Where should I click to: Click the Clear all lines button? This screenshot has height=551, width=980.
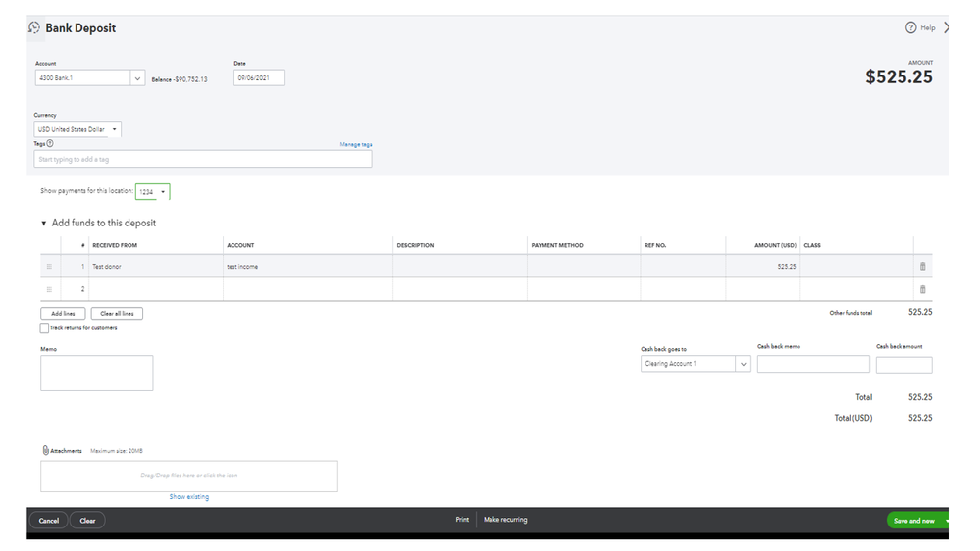pos(117,314)
